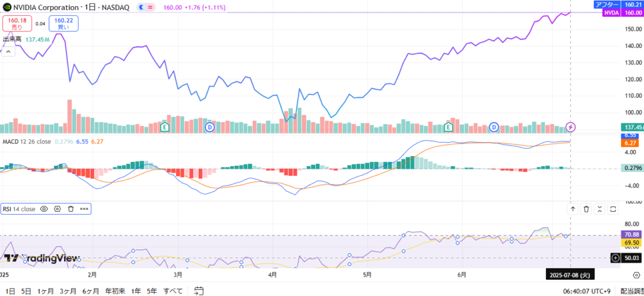Select the 1日 time range

click(10, 291)
